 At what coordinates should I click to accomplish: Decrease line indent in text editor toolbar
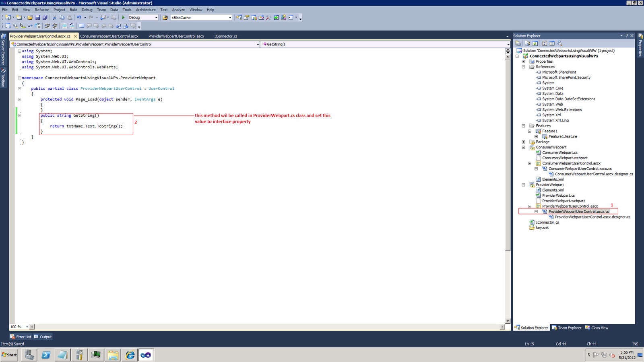[x=47, y=26]
